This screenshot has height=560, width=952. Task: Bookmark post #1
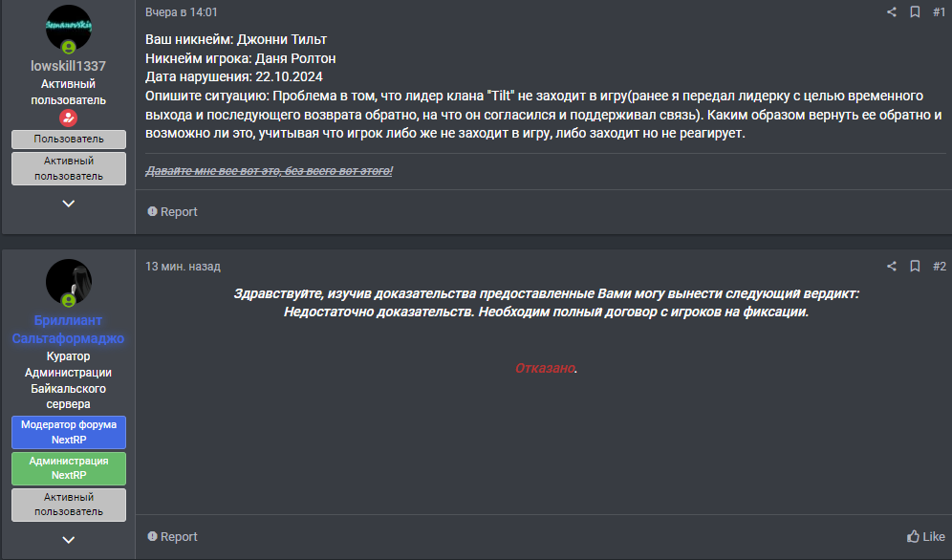coord(915,12)
